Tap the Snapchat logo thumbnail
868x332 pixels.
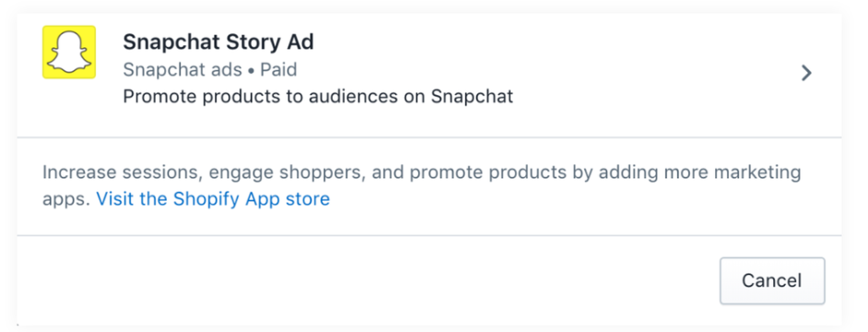(x=69, y=52)
